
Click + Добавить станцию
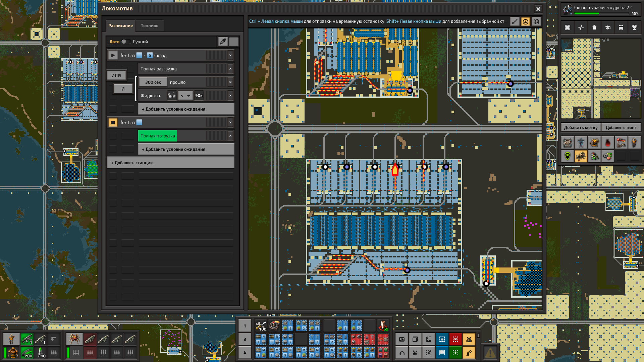(171, 163)
